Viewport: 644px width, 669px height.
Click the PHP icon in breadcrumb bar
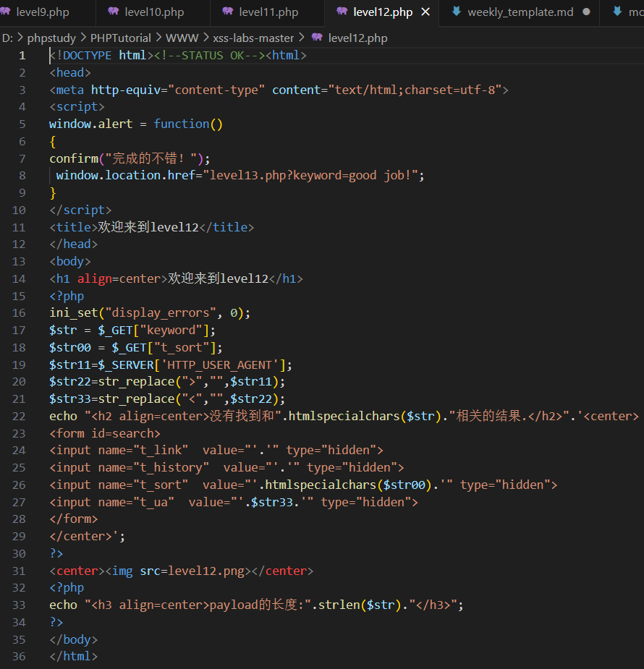[317, 38]
